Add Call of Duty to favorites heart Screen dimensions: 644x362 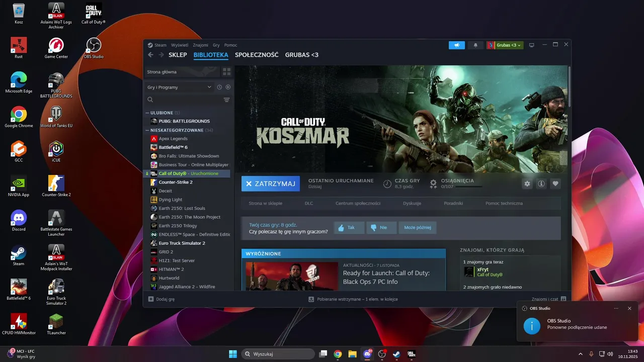pos(555,184)
